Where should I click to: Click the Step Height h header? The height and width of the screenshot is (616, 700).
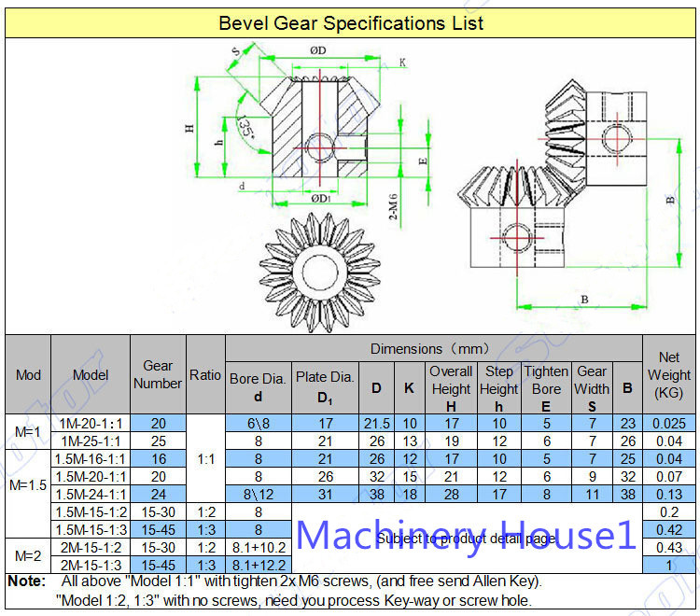pos(498,387)
